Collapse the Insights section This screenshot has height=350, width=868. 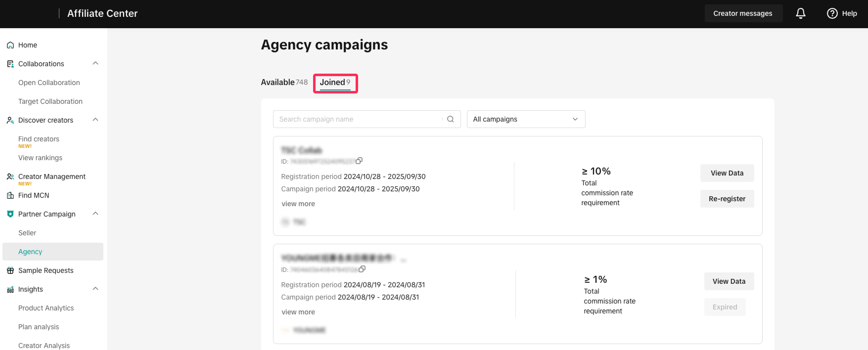click(x=95, y=289)
